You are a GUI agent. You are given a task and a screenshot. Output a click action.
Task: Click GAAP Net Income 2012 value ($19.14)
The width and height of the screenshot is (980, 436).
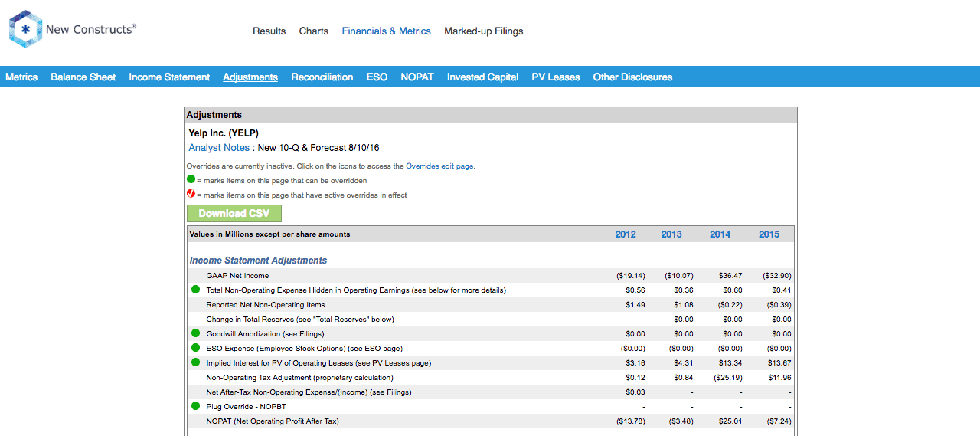tap(631, 275)
